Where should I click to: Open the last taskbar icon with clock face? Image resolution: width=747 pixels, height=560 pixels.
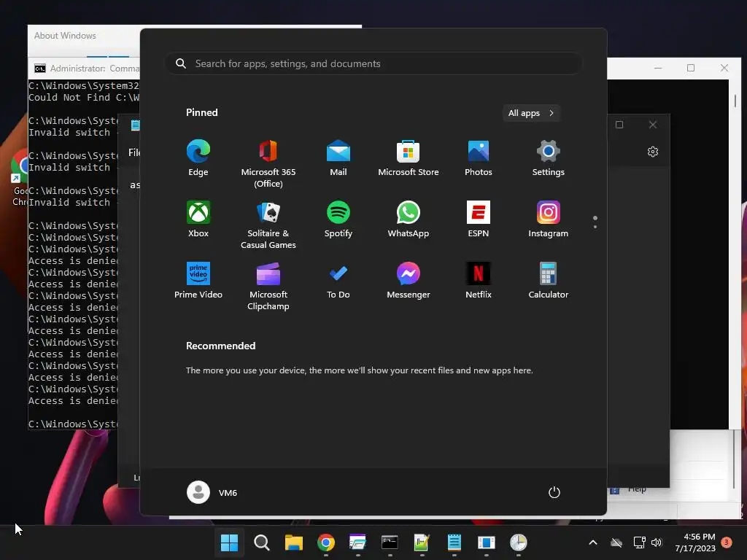[x=519, y=542]
